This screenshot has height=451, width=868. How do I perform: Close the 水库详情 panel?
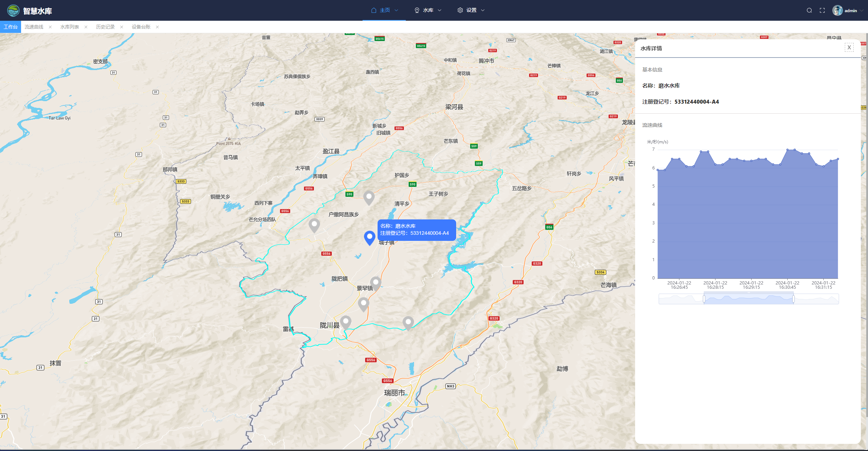849,48
